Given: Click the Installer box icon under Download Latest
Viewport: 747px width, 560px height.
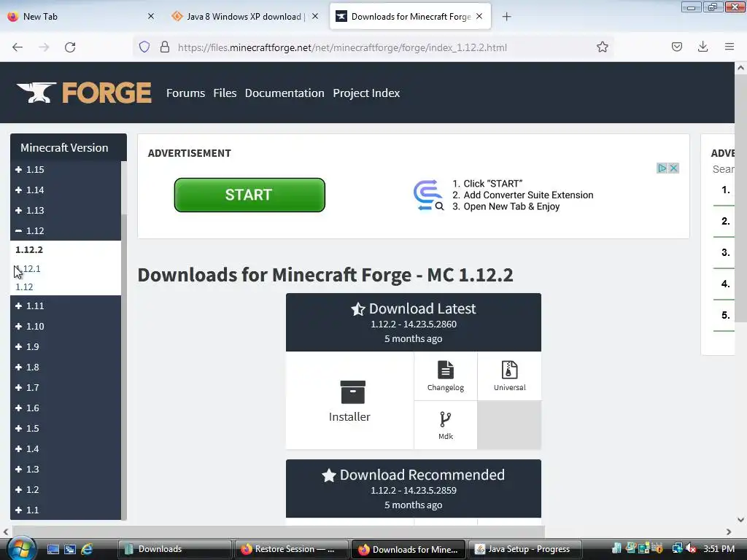Looking at the screenshot, I should click(x=352, y=392).
